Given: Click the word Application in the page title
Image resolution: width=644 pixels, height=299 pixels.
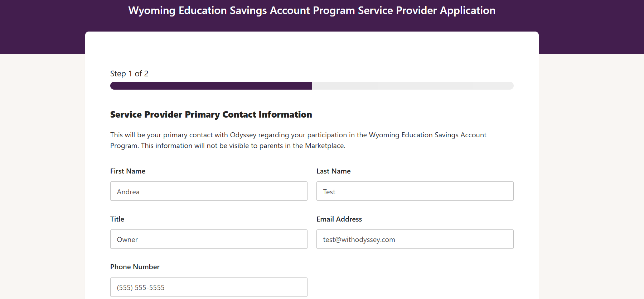Looking at the screenshot, I should coord(468,10).
